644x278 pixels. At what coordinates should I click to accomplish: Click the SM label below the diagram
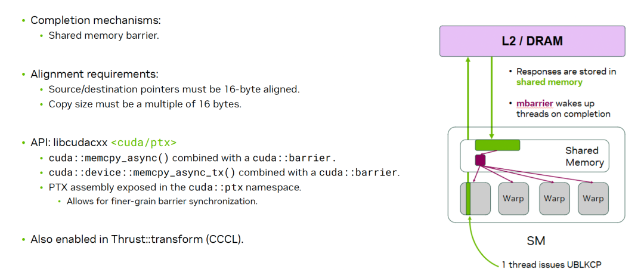pyautogui.click(x=535, y=241)
